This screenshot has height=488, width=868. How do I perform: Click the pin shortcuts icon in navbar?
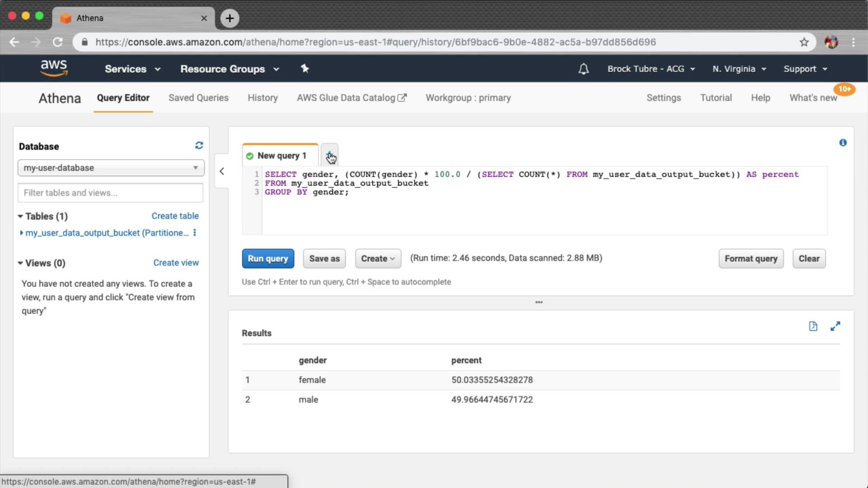tap(305, 69)
